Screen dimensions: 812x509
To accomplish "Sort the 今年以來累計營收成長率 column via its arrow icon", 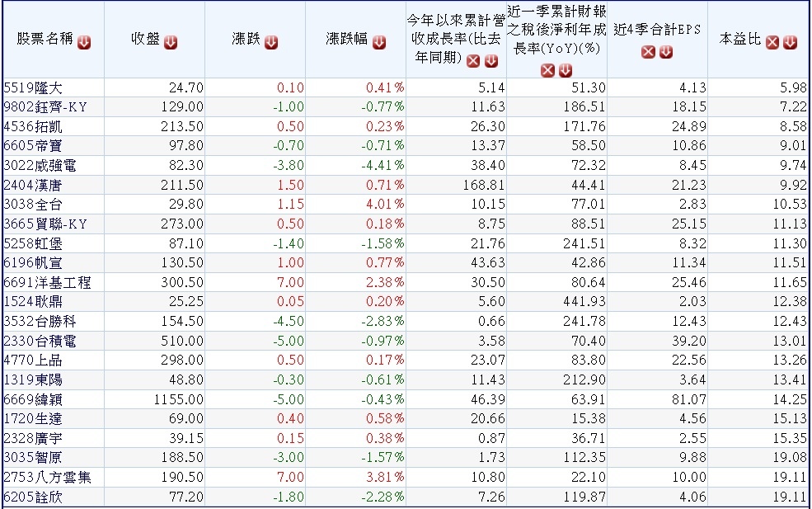I will click(491, 61).
